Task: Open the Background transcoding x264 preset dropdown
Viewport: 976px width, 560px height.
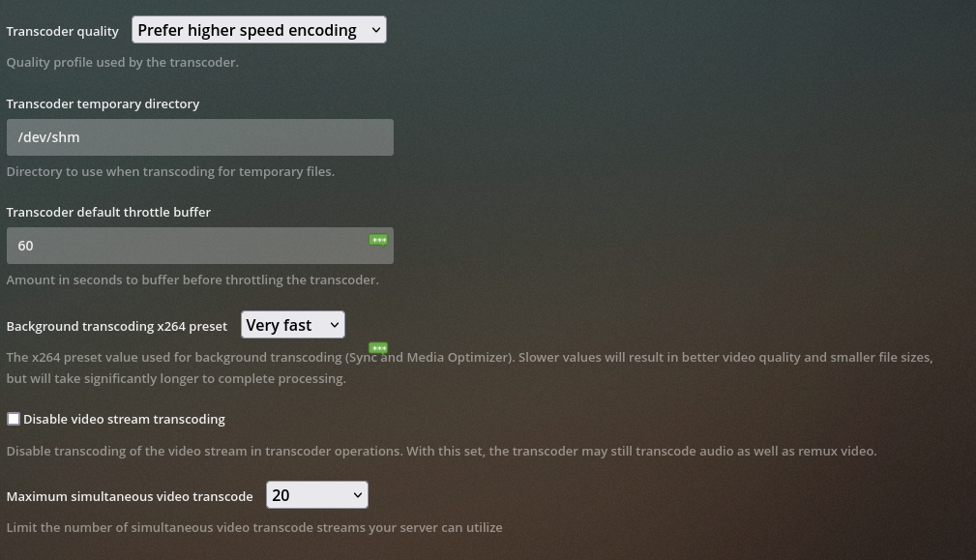Action: [x=292, y=324]
